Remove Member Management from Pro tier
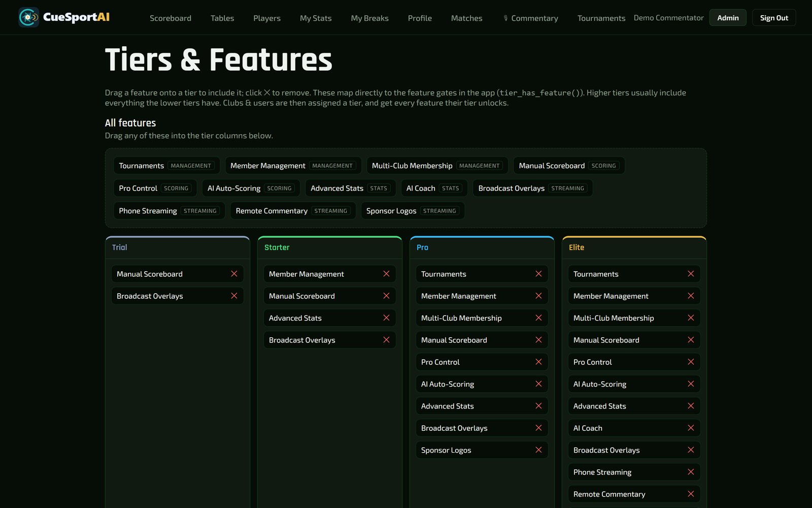Screen dimensions: 812x508 (x=538, y=296)
